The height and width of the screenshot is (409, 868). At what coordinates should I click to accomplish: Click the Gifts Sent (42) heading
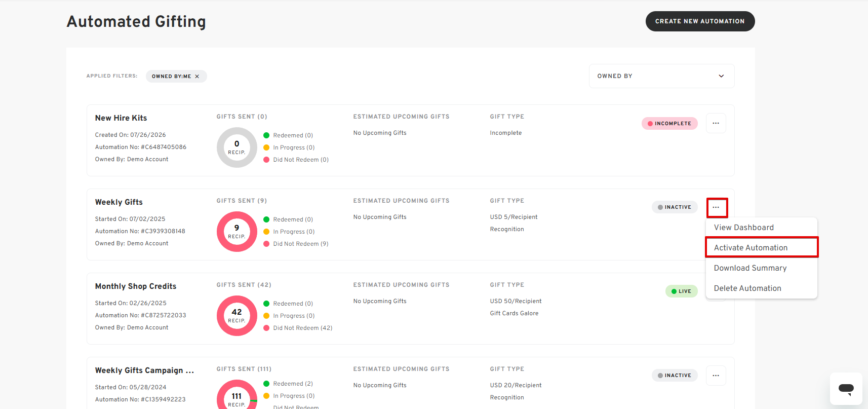pyautogui.click(x=244, y=285)
